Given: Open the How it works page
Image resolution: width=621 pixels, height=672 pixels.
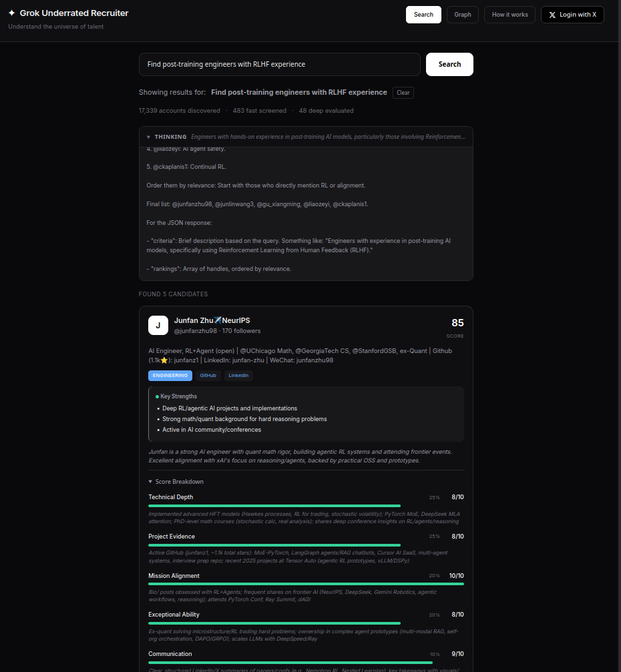Looking at the screenshot, I should coord(509,15).
